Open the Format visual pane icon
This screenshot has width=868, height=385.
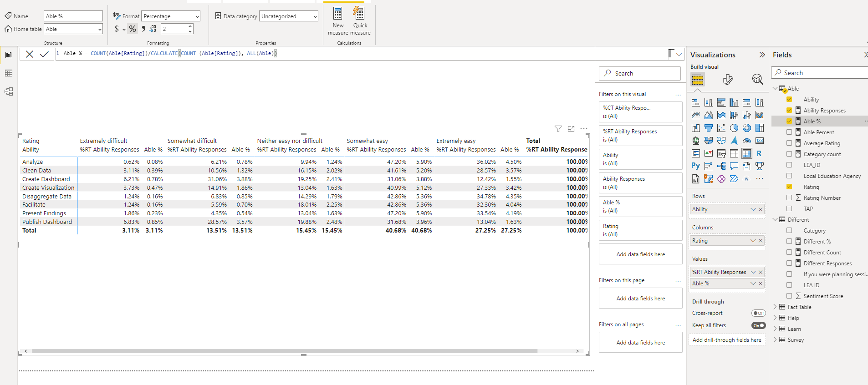(728, 80)
